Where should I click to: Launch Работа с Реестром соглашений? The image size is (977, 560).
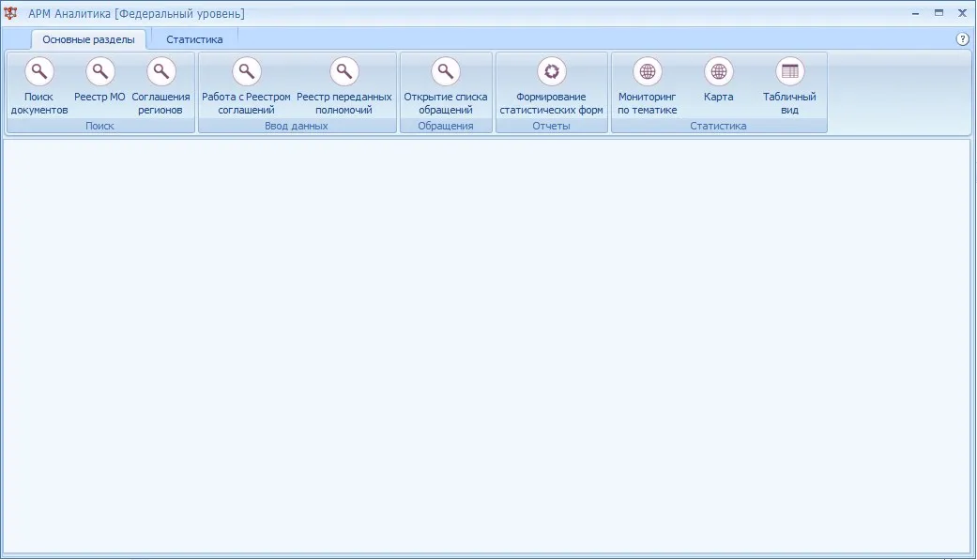246,71
